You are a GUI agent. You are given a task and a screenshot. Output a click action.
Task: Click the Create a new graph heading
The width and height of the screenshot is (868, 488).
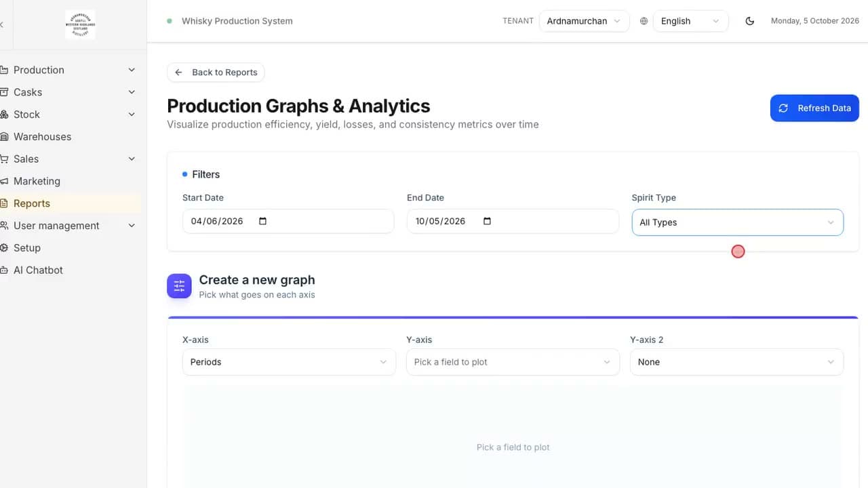pyautogui.click(x=257, y=280)
